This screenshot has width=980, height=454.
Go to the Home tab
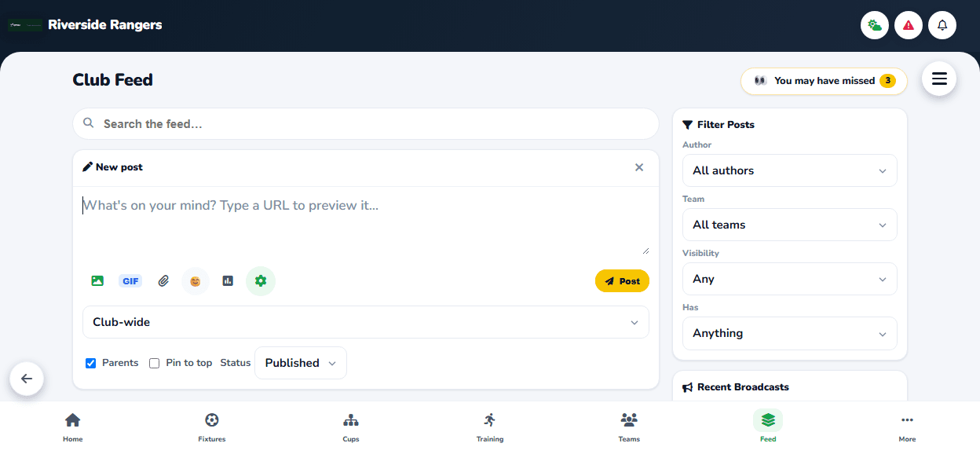click(73, 427)
